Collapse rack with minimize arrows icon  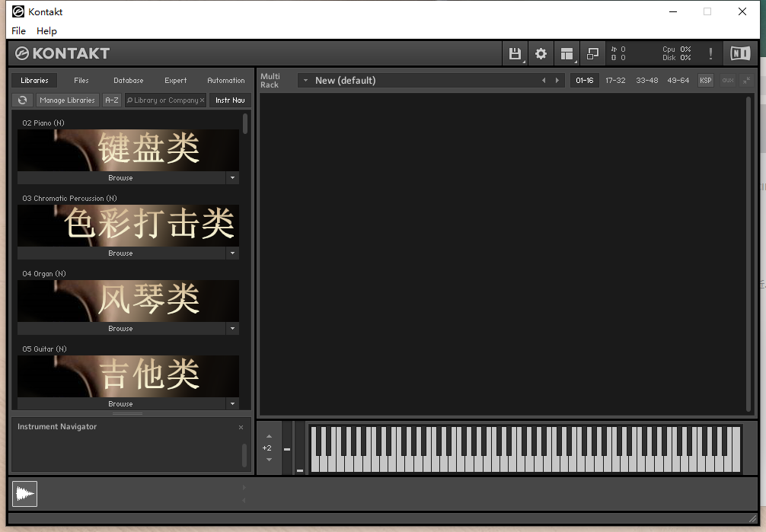click(746, 81)
